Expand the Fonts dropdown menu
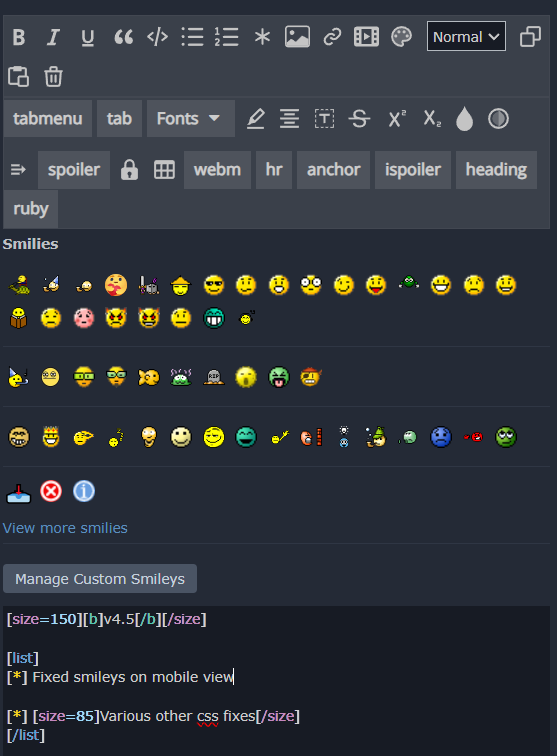 click(190, 119)
